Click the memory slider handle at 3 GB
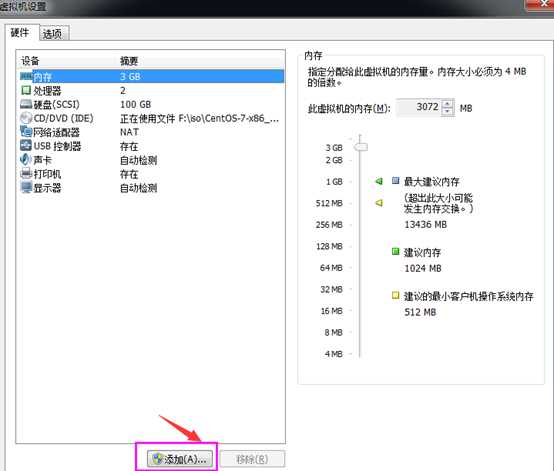Screen dimensions: 554x471 pyautogui.click(x=361, y=147)
